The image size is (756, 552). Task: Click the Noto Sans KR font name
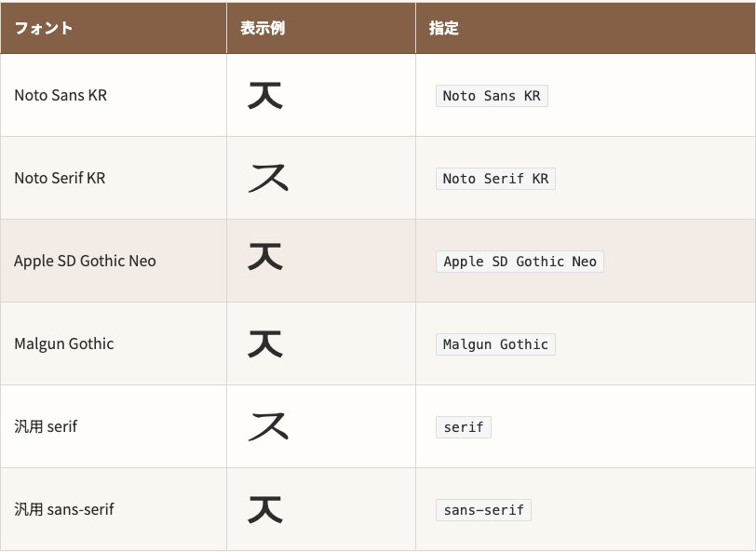pos(61,95)
